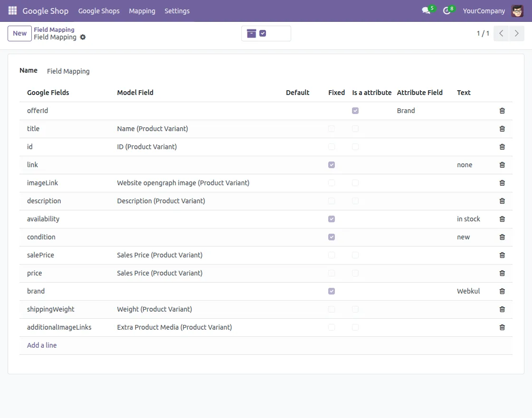Open the YourCompany company switcher
The height and width of the screenshot is (418, 532).
(x=484, y=10)
